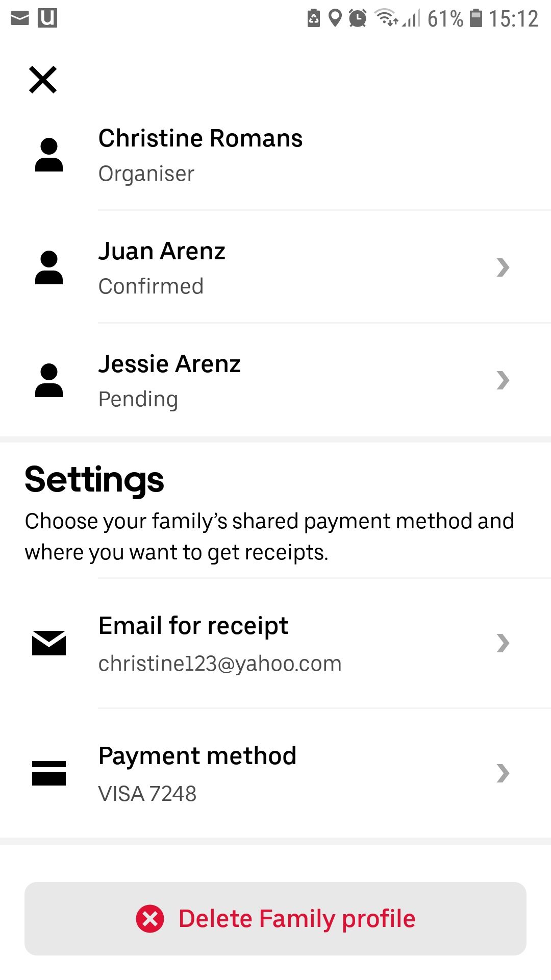Expand Jessie Arenz member details chevron

click(x=503, y=380)
